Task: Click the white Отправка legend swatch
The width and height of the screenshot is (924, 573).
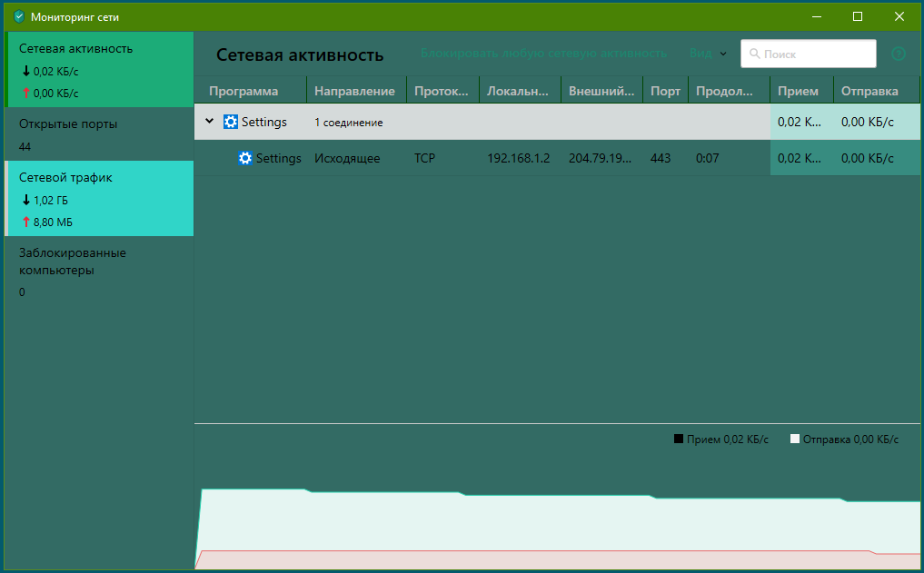Action: tap(794, 439)
